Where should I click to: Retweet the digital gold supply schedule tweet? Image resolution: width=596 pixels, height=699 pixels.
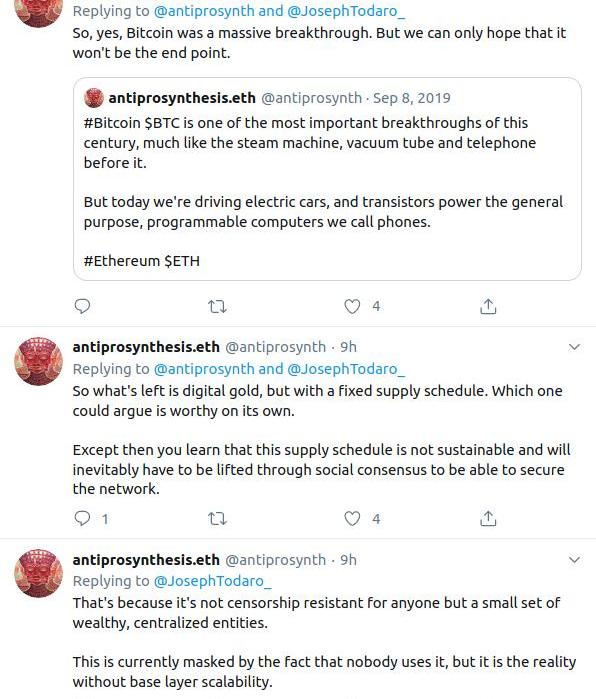click(x=217, y=519)
